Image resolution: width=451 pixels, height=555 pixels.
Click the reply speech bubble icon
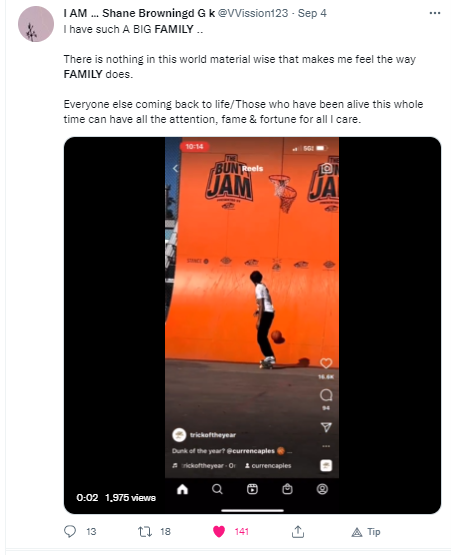click(x=70, y=531)
